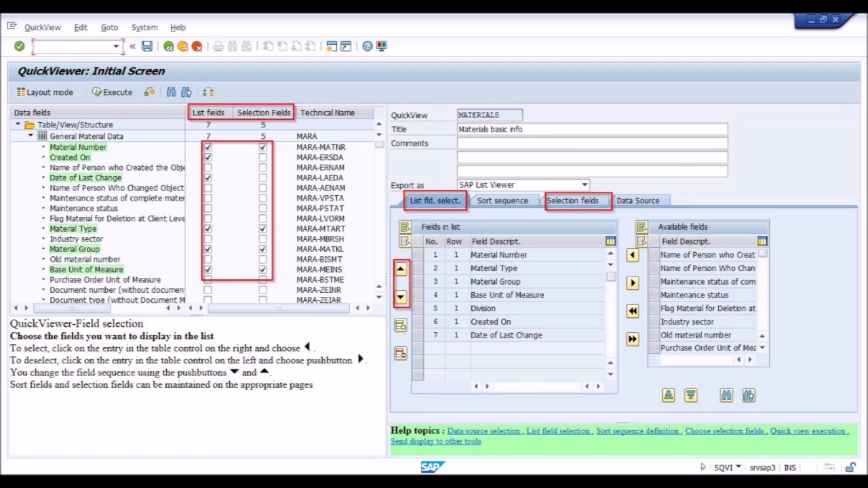The image size is (868, 488).
Task: Open the QuickView menu
Action: 43,27
